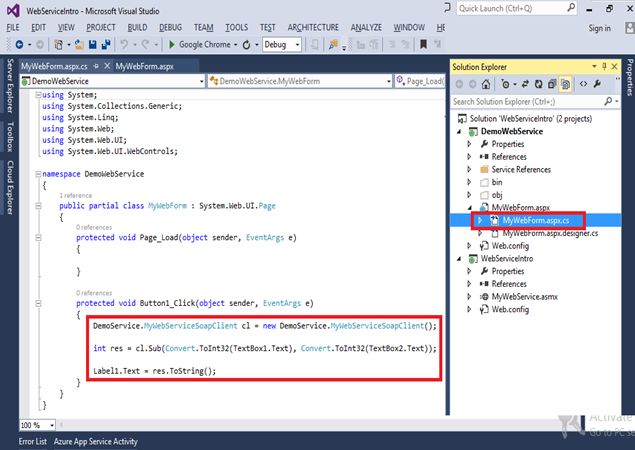Click Sync with Active Document icon

[x=525, y=84]
